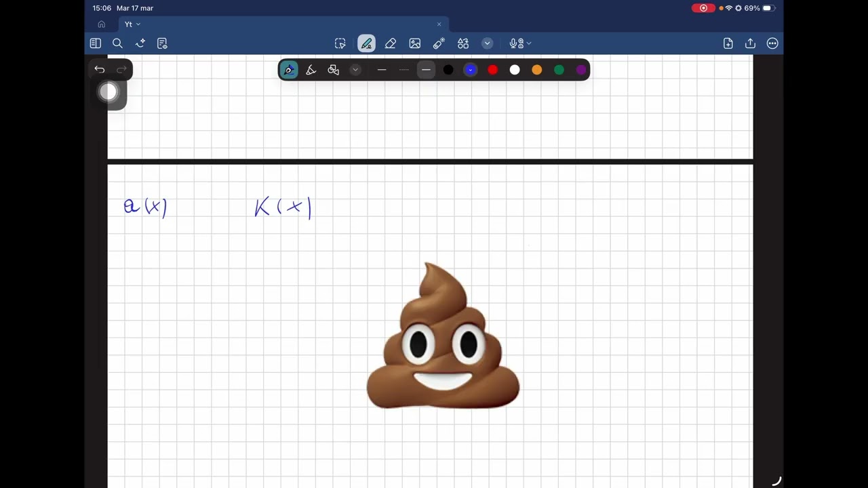
Task: Expand pen style options chevron
Action: (355, 70)
